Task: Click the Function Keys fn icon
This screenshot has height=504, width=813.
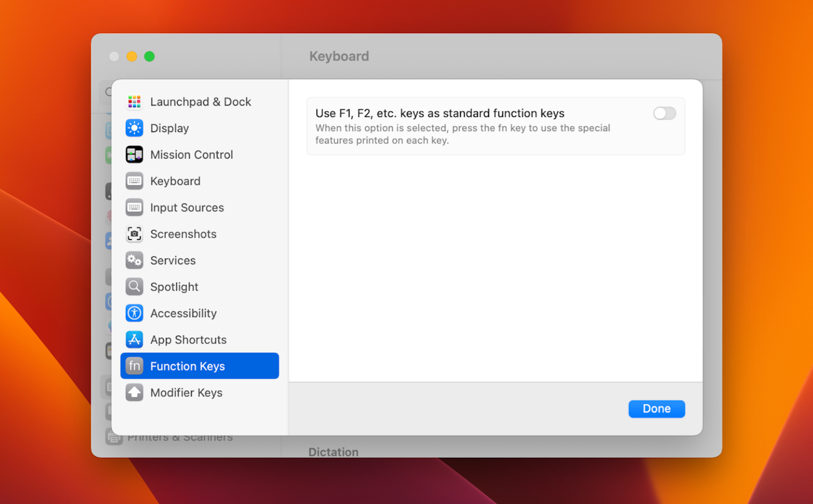Action: point(134,366)
